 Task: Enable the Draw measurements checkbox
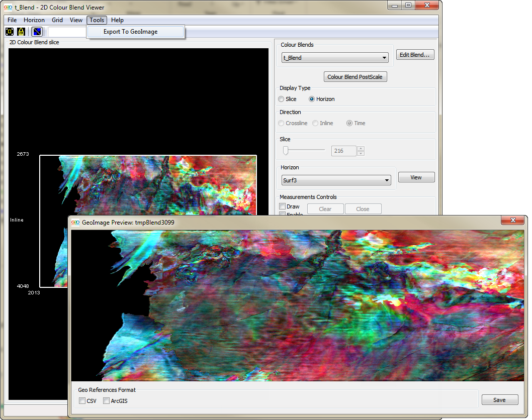283,206
